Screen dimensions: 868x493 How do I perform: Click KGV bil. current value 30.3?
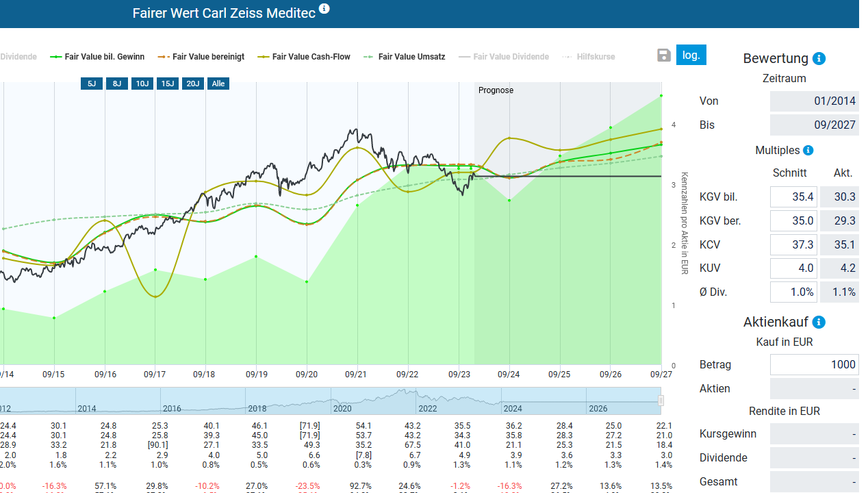(x=839, y=197)
